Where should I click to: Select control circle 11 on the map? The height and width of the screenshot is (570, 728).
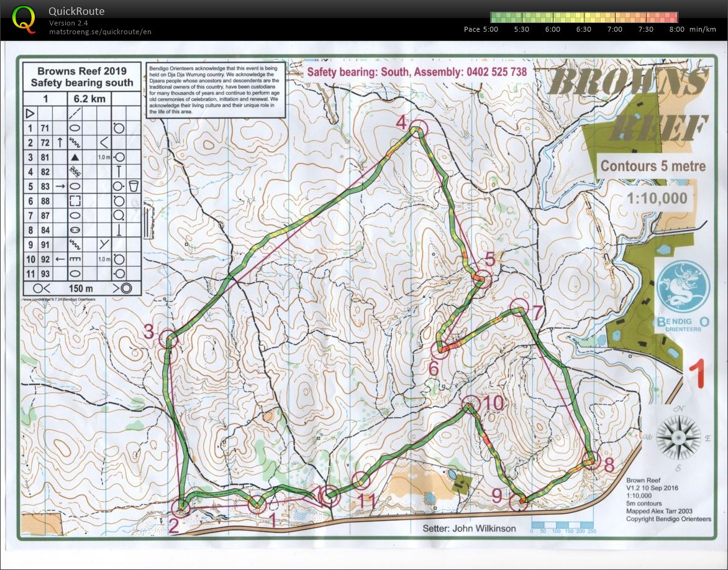361,480
